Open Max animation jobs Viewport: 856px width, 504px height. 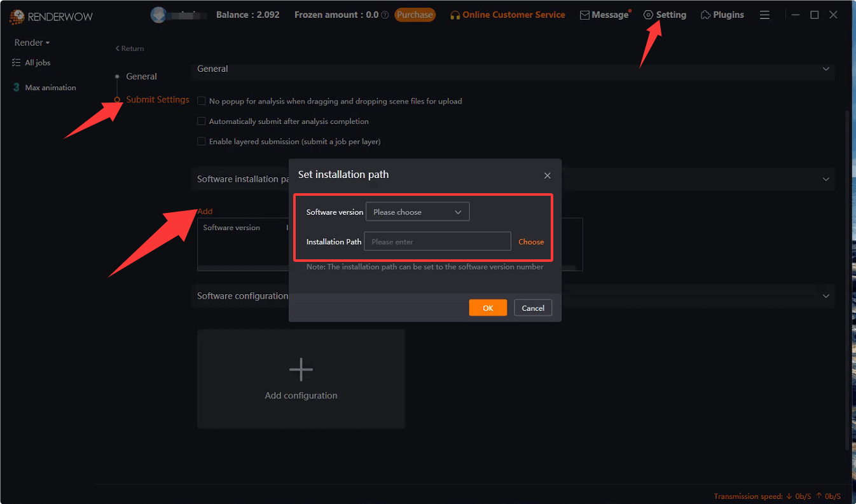(50, 87)
